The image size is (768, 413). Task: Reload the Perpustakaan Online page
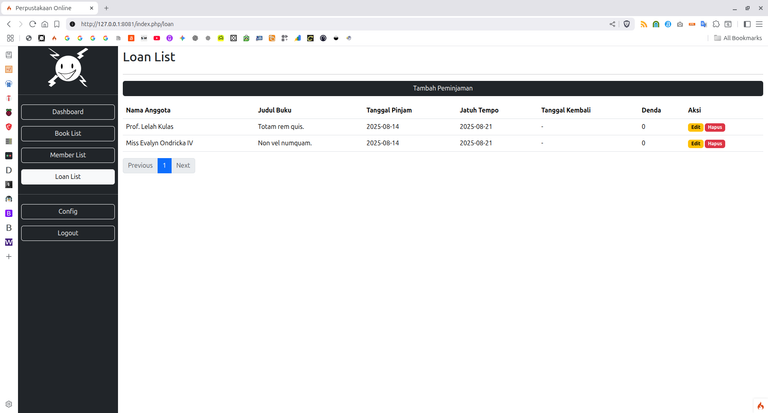[x=32, y=24]
